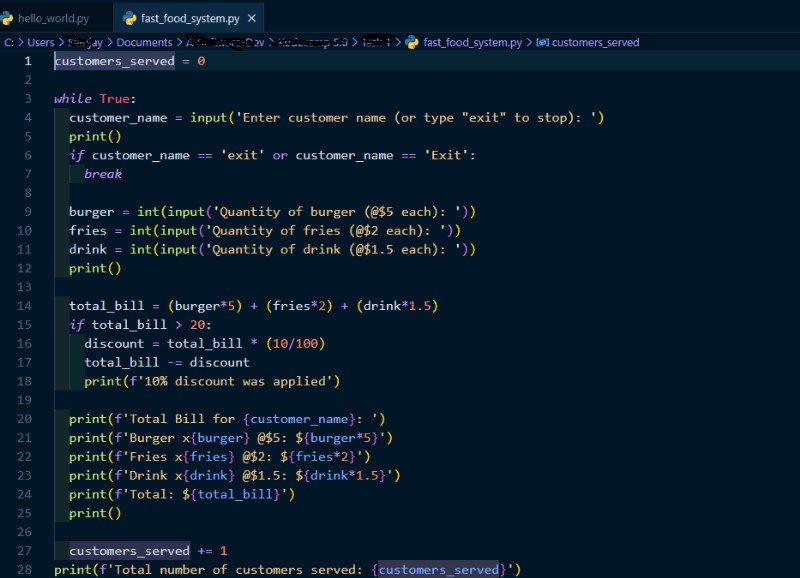Image resolution: width=800 pixels, height=578 pixels.
Task: Click Python icon on fast_food_system.py tab
Action: click(x=130, y=19)
